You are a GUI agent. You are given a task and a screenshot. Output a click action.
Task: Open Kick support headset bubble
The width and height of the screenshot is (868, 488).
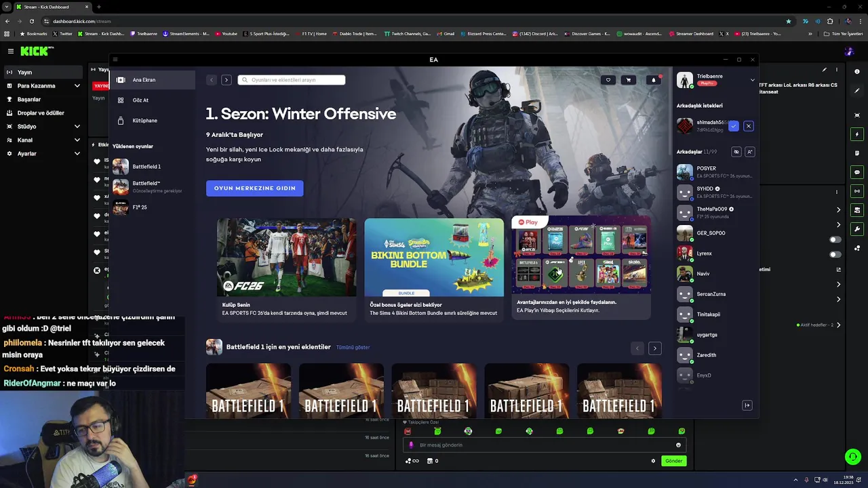tap(853, 457)
